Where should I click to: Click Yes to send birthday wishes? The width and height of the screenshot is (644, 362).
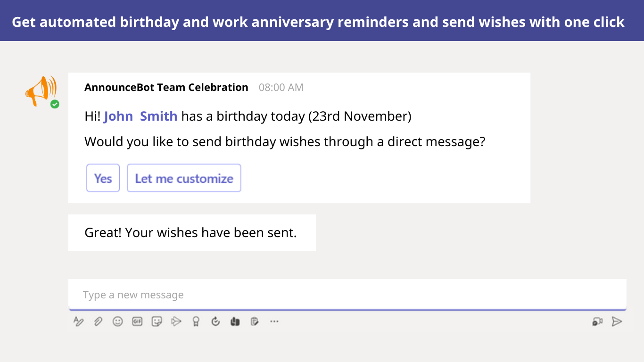(103, 178)
